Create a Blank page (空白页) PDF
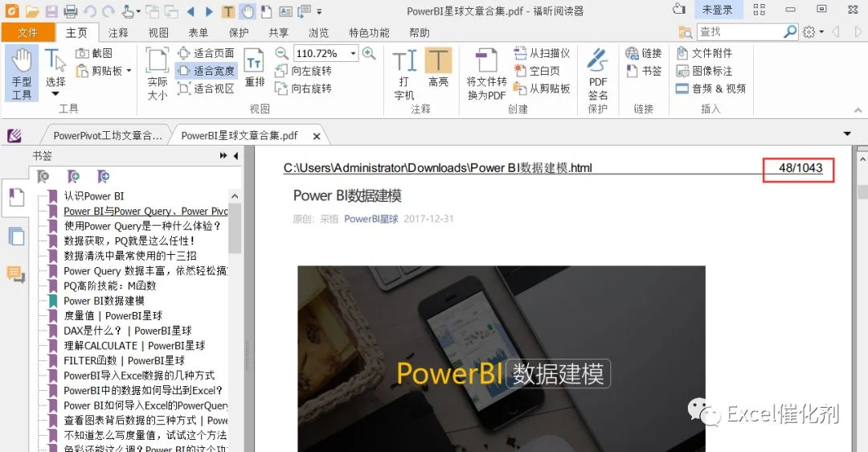This screenshot has width=868, height=452. tap(537, 71)
